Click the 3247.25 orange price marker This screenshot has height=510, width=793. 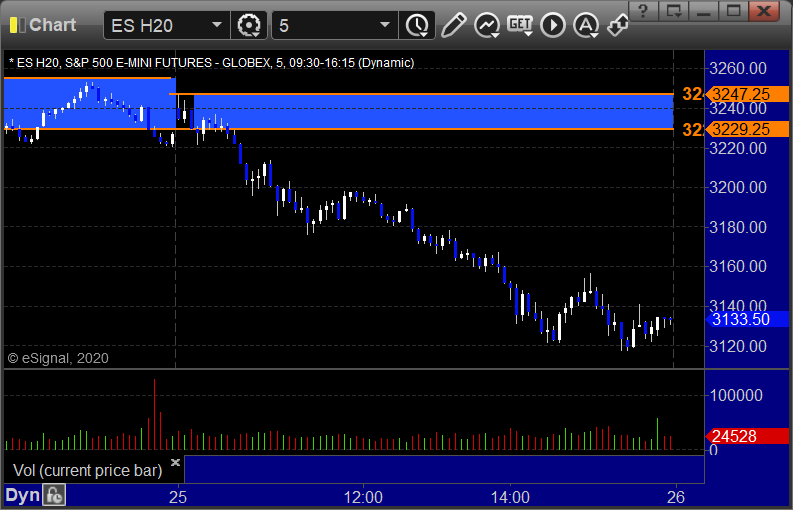[747, 94]
